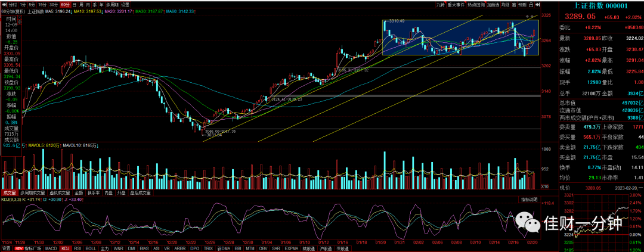The width and height of the screenshot is (644, 252).
Task: Open the top toolbar 设置 settings
Action: (125, 5)
